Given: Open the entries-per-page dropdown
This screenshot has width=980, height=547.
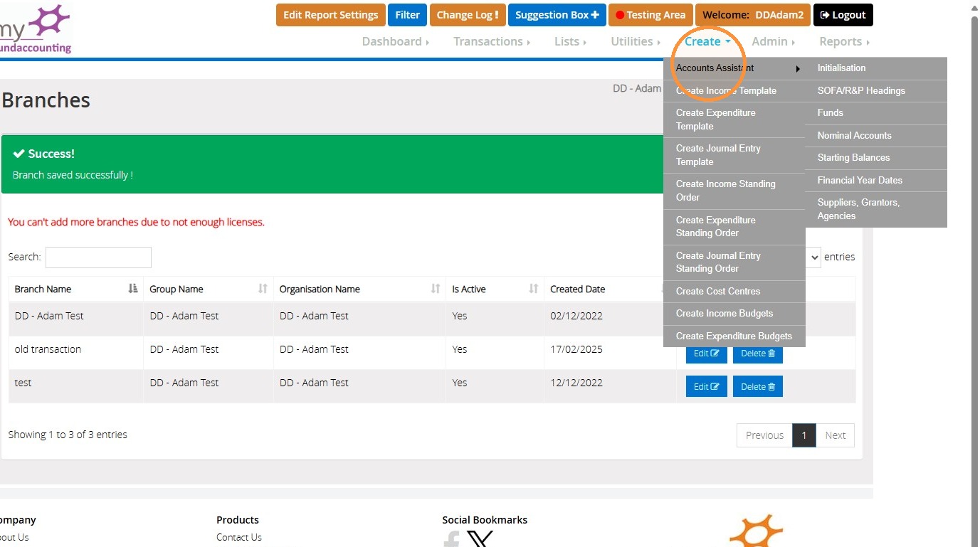Looking at the screenshot, I should pyautogui.click(x=813, y=257).
